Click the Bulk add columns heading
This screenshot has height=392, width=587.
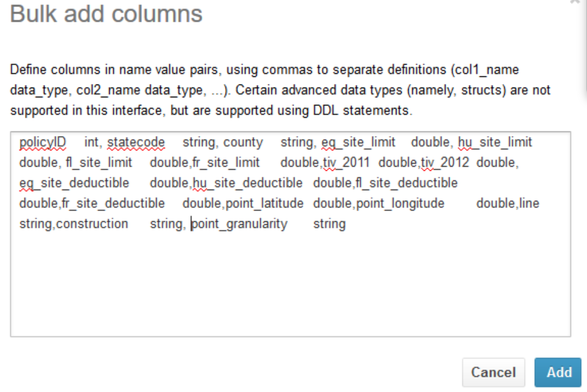[106, 14]
